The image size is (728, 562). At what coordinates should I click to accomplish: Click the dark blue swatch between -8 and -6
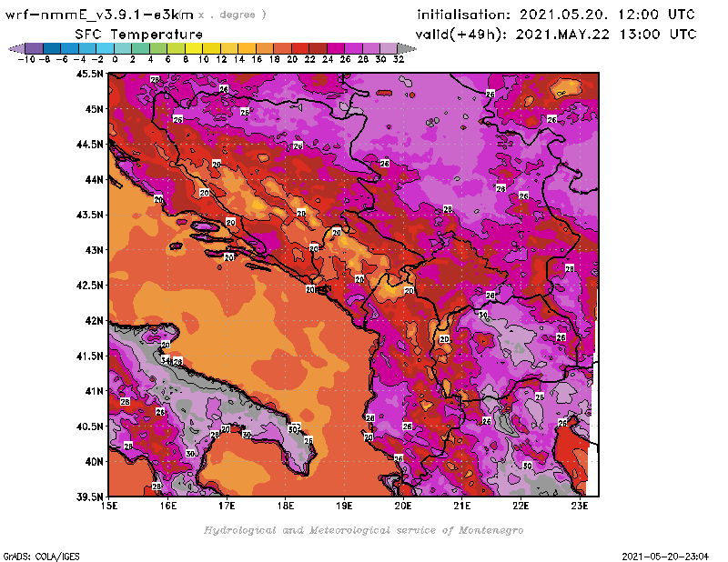pos(52,48)
